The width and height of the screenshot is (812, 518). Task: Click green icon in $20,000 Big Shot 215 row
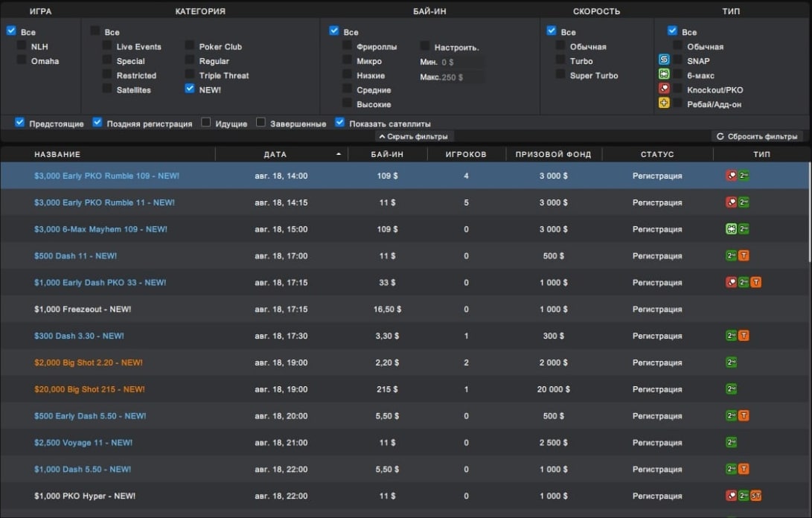[731, 389]
